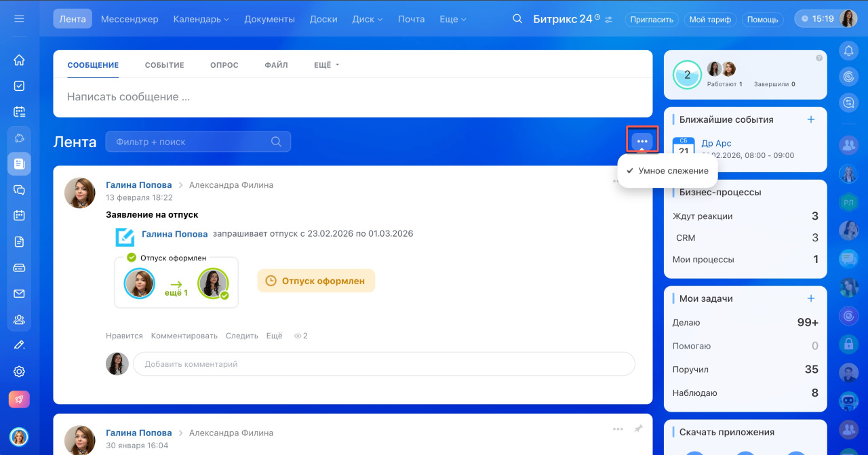Viewport: 868px width, 455px height.
Task: Click Следить to follow the post
Action: tap(241, 336)
